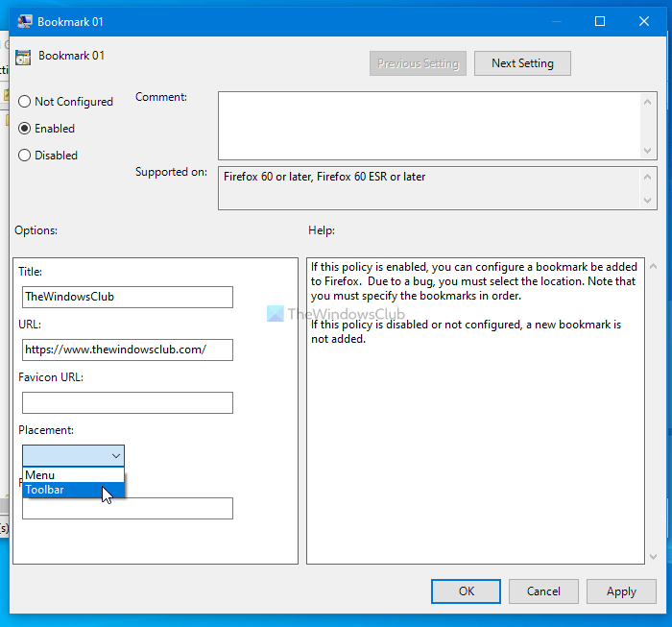
Task: Select the Disabled radio button
Action: coord(25,156)
